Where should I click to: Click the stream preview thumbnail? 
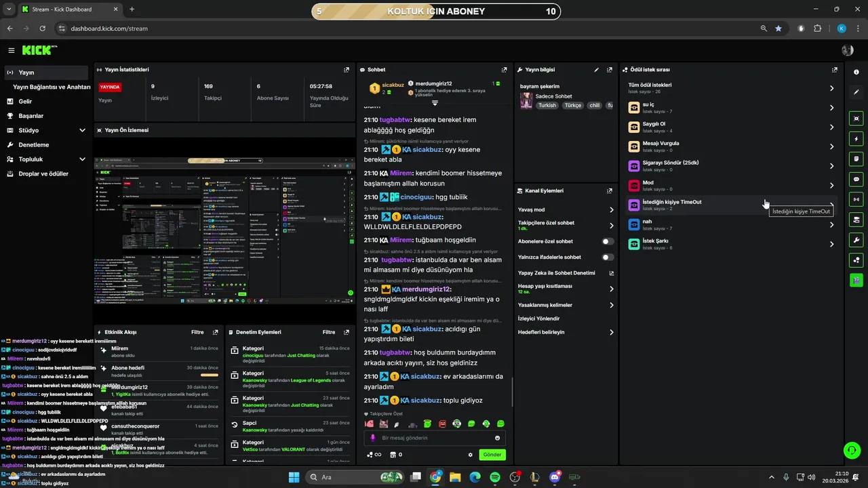pyautogui.click(x=224, y=231)
